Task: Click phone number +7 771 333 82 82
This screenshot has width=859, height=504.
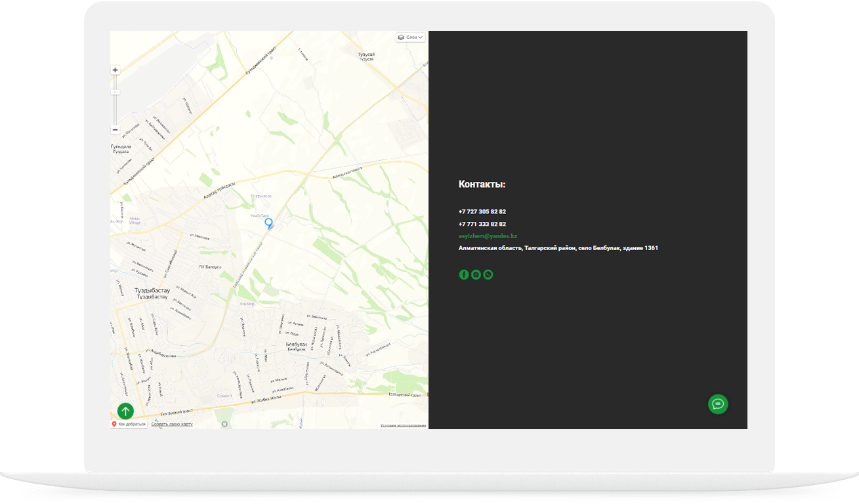Action: (x=482, y=224)
